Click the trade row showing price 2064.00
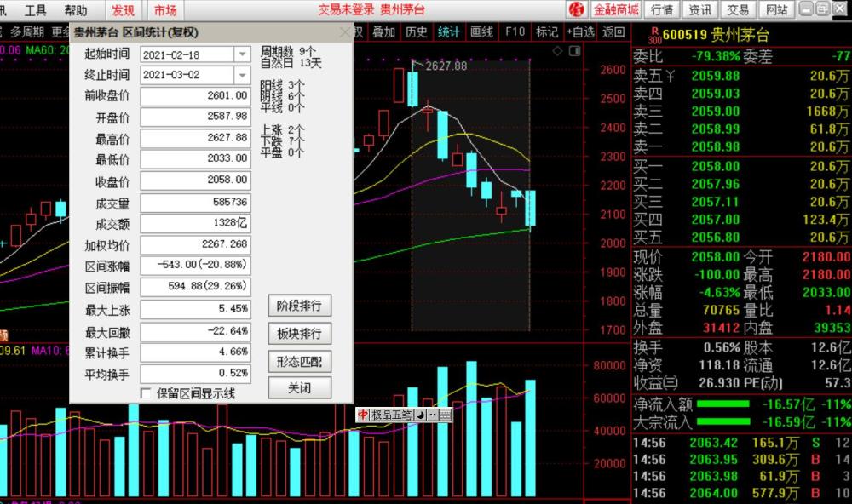Screen dimensions: 852x504 [742, 493]
